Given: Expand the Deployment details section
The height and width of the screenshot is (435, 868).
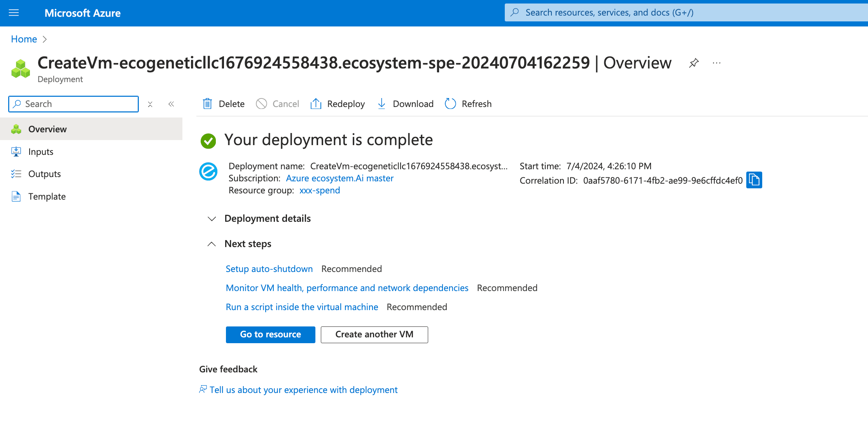Looking at the screenshot, I should (x=212, y=219).
